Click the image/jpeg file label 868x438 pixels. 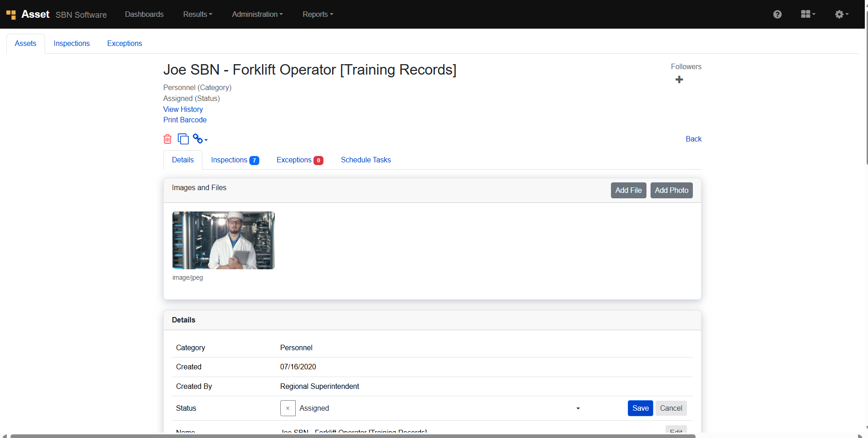tap(187, 278)
